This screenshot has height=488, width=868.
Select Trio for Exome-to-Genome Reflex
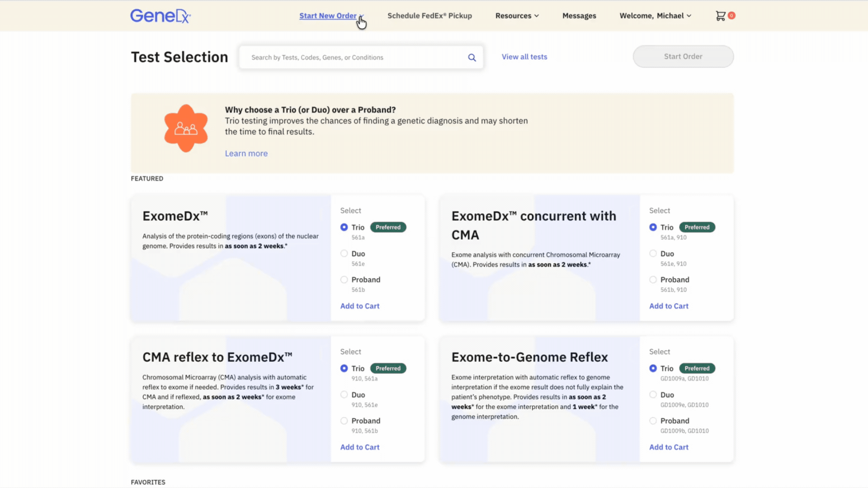pos(653,368)
